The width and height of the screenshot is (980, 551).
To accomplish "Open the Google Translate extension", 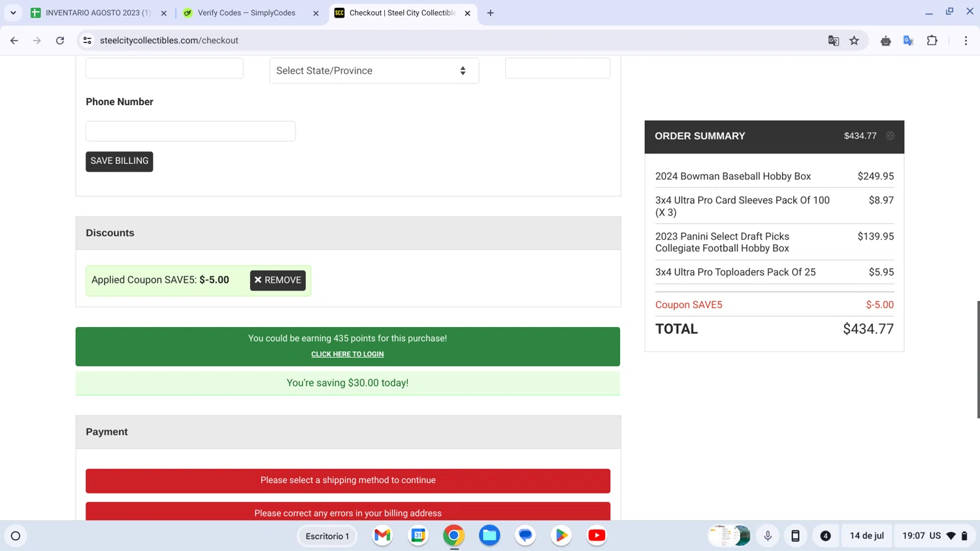I will (908, 40).
